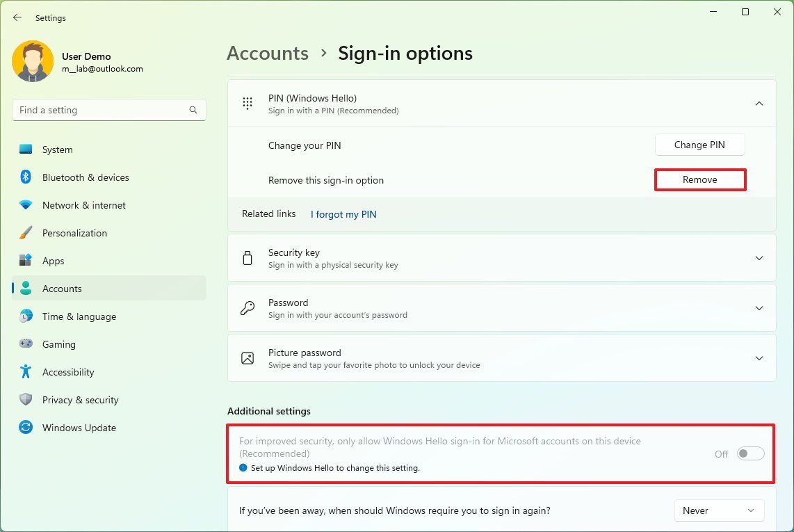Open the Accessibility settings icon
This screenshot has height=532, width=794.
click(26, 372)
